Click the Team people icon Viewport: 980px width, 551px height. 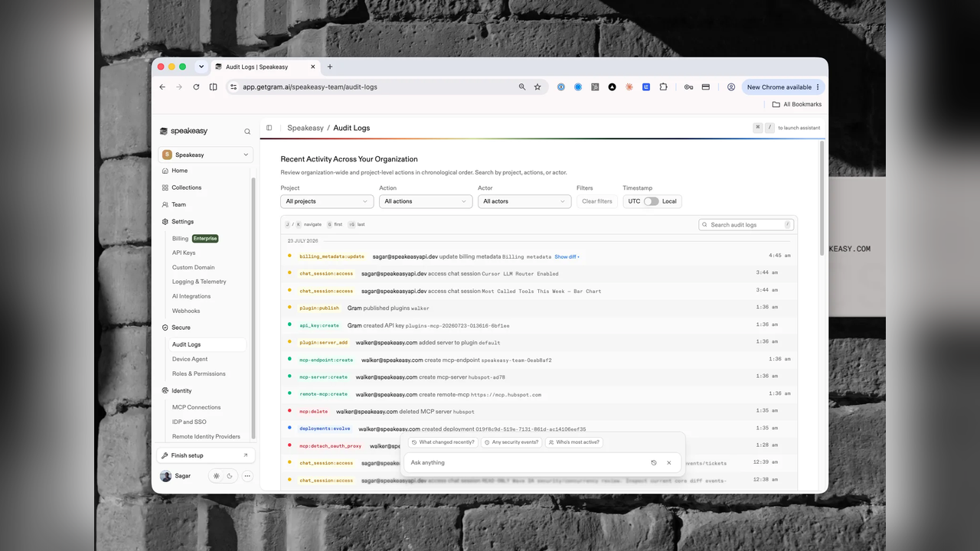[x=165, y=204]
